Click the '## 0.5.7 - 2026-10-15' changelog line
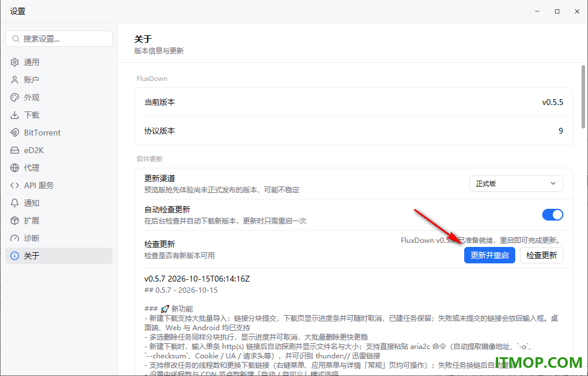The width and height of the screenshot is (588, 376). (x=181, y=290)
